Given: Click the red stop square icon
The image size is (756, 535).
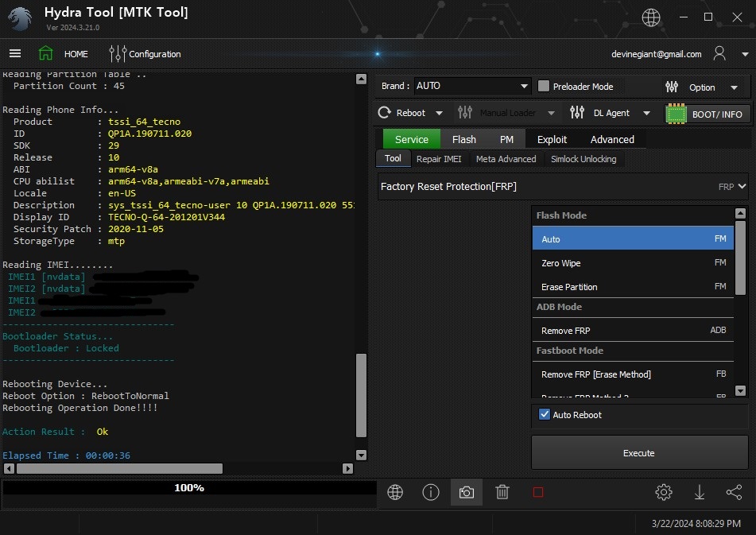Looking at the screenshot, I should click(x=538, y=492).
